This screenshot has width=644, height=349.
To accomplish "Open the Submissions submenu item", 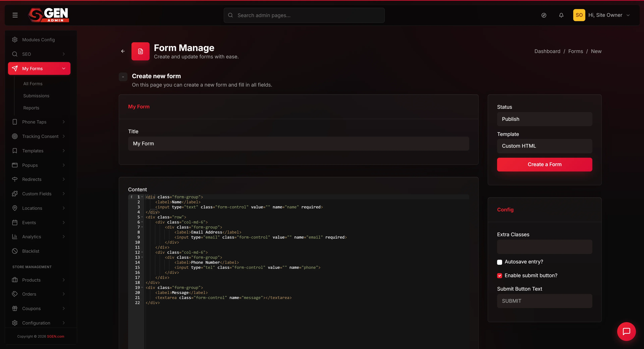I will [x=36, y=96].
